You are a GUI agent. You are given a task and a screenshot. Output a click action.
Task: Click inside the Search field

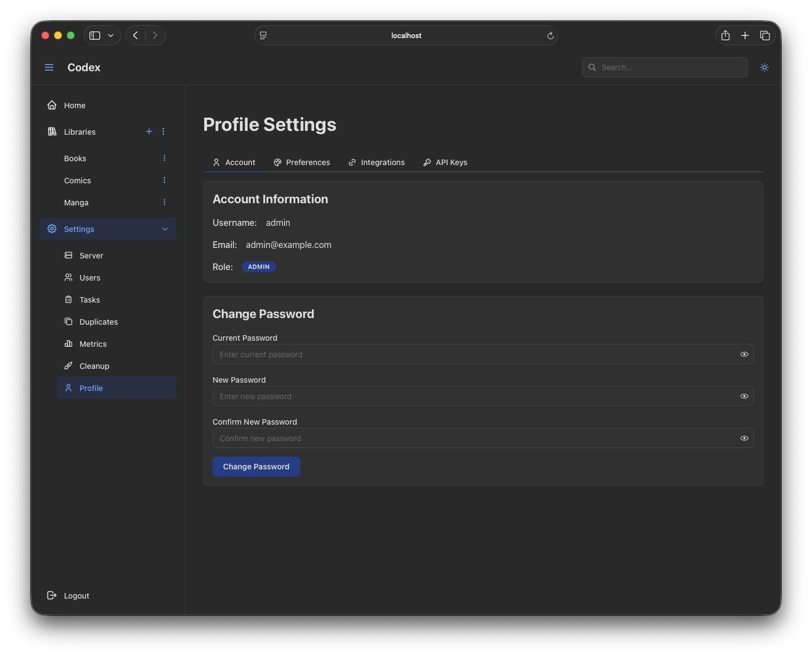(665, 67)
